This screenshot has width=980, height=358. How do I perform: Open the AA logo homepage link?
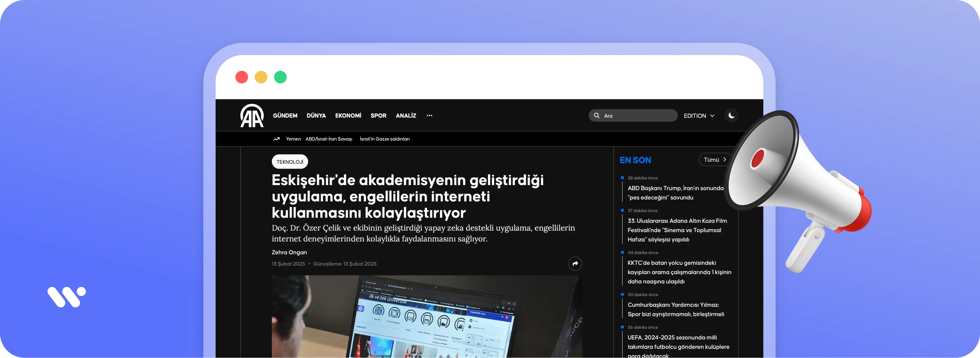coord(252,116)
